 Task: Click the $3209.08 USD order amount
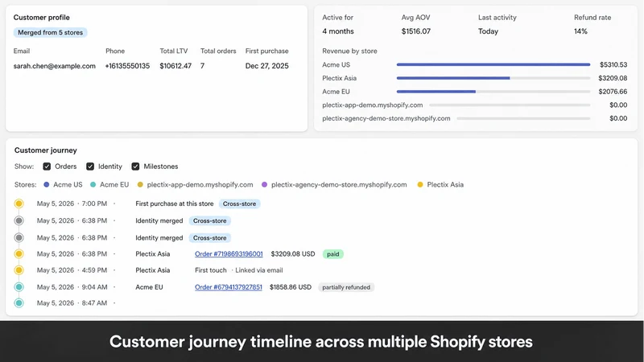tap(293, 253)
